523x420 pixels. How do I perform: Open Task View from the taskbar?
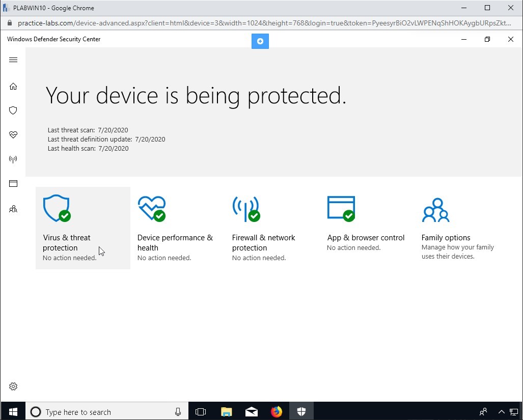(x=201, y=412)
